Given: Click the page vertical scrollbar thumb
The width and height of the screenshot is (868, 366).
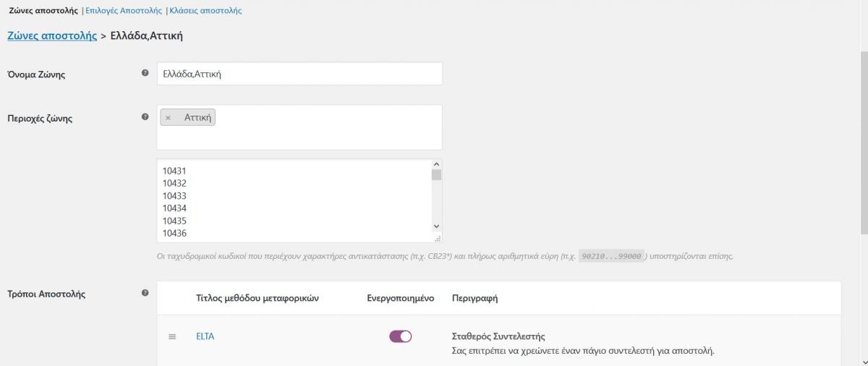Looking at the screenshot, I should [x=864, y=142].
